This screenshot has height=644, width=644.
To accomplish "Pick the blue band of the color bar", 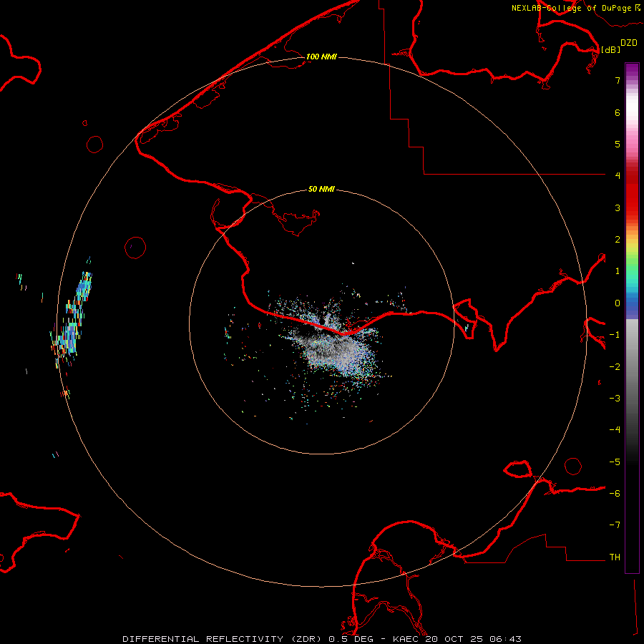I will click(632, 306).
